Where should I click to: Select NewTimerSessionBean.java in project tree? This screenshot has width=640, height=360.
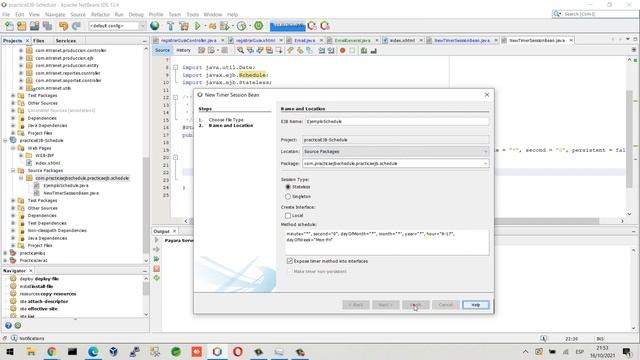[71, 193]
